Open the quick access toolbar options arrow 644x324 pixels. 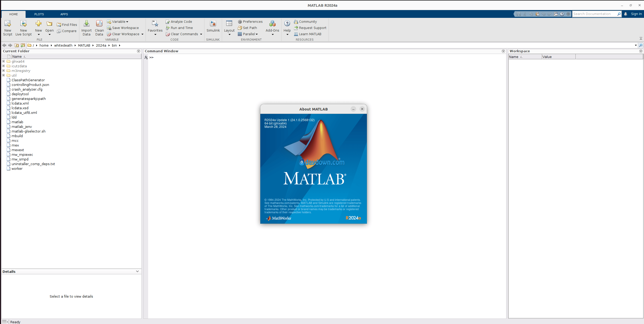tap(568, 14)
